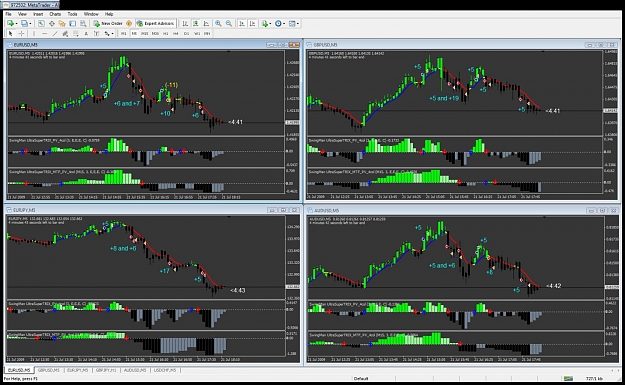Switch to the GBPJPY,H1 chart tab
This screenshot has height=385, width=625.
click(106, 370)
